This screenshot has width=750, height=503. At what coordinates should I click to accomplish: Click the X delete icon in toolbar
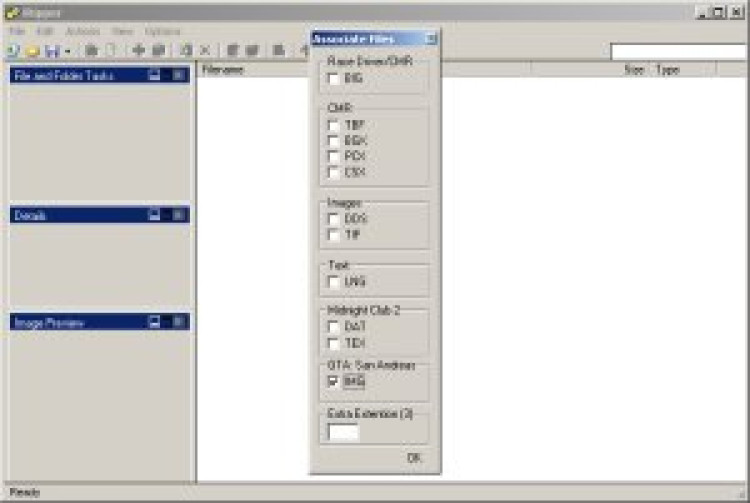pos(205,50)
